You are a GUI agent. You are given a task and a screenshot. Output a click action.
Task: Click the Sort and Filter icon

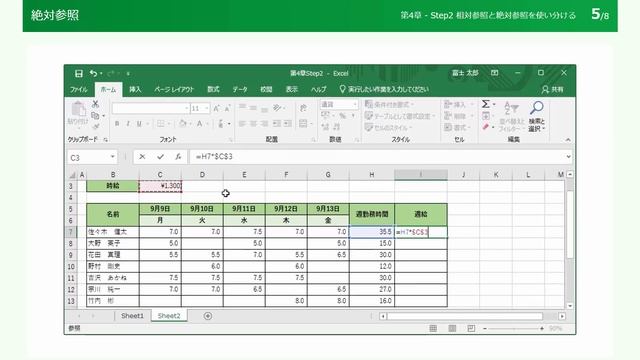[511, 108]
